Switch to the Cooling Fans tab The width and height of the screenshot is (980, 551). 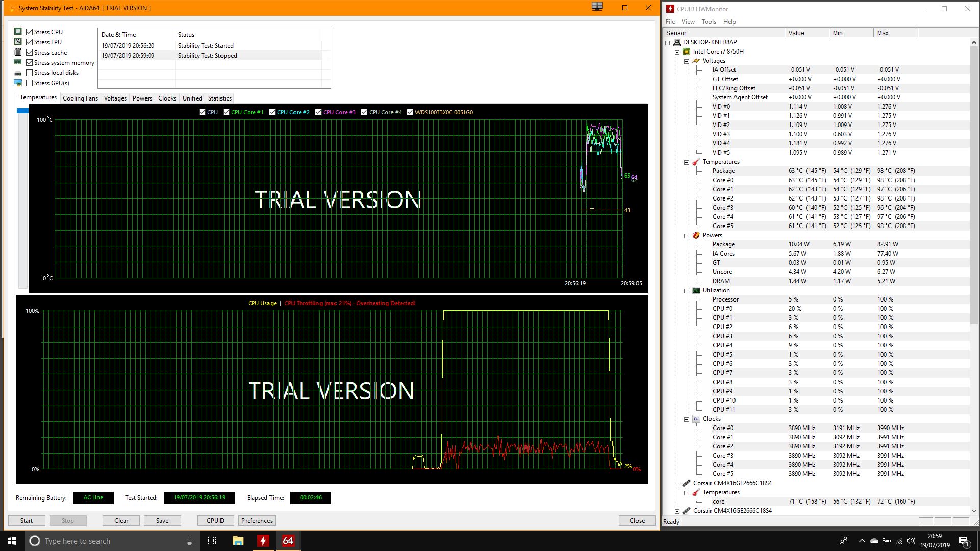coord(80,98)
